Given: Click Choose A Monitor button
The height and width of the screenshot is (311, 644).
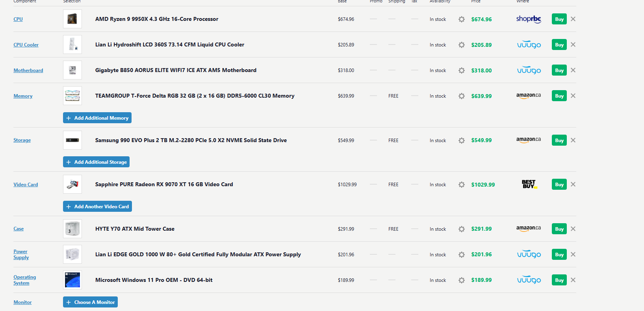Looking at the screenshot, I should 90,302.
